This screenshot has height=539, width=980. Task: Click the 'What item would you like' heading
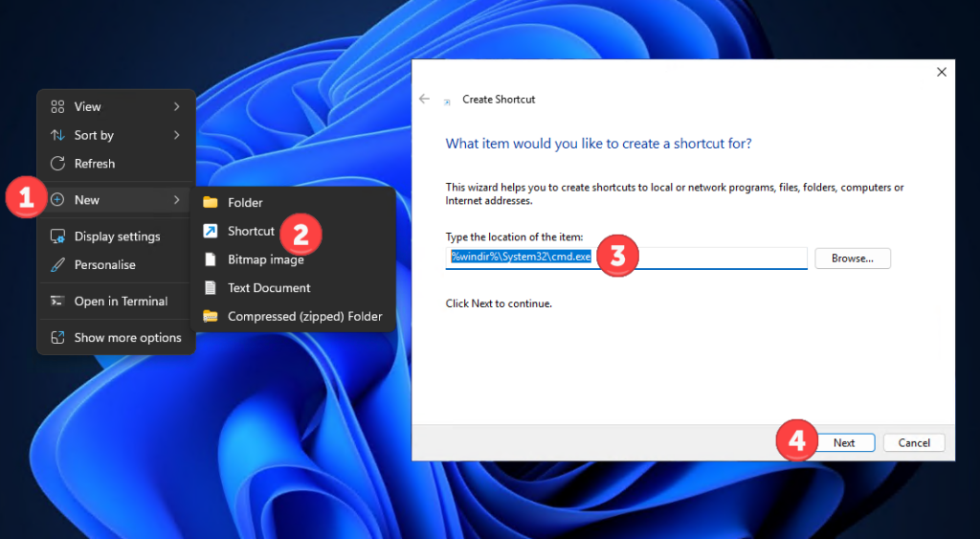(598, 144)
